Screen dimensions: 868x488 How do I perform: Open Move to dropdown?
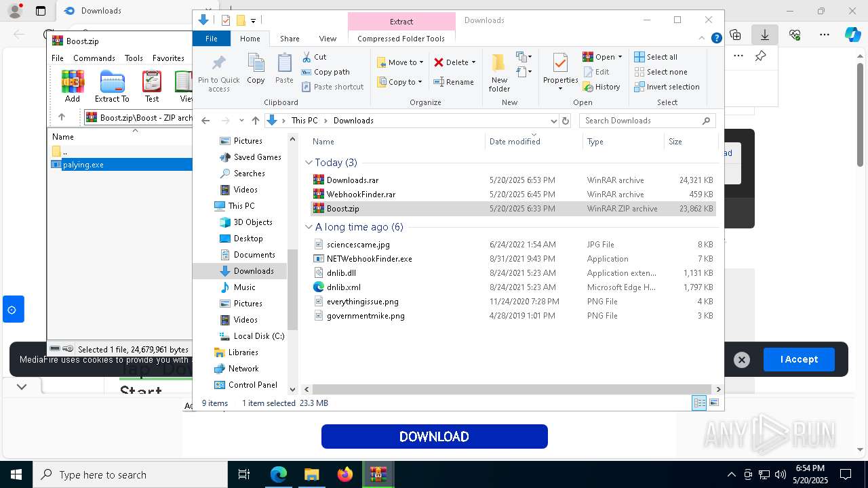400,62
